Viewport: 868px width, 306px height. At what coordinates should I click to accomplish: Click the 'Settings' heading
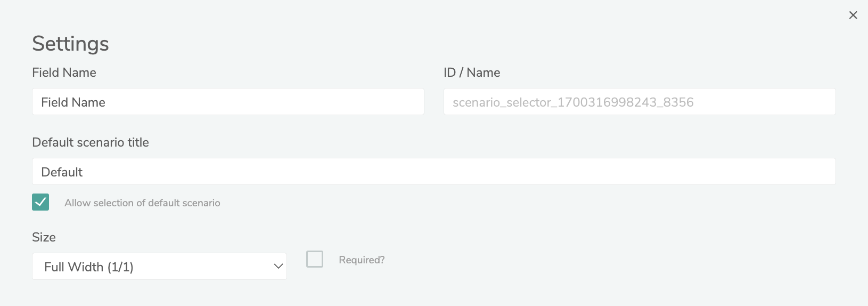pos(70,44)
